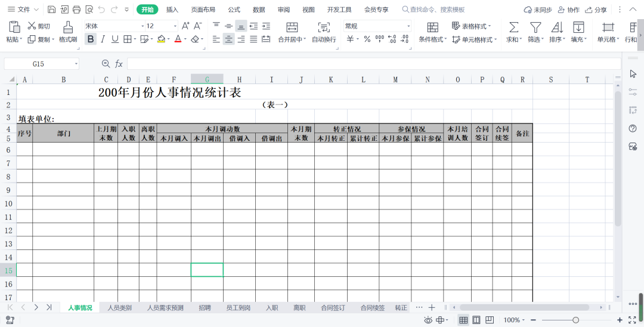Viewport: 644px width, 327px height.
Task: Click the currency format icon
Action: (x=350, y=39)
